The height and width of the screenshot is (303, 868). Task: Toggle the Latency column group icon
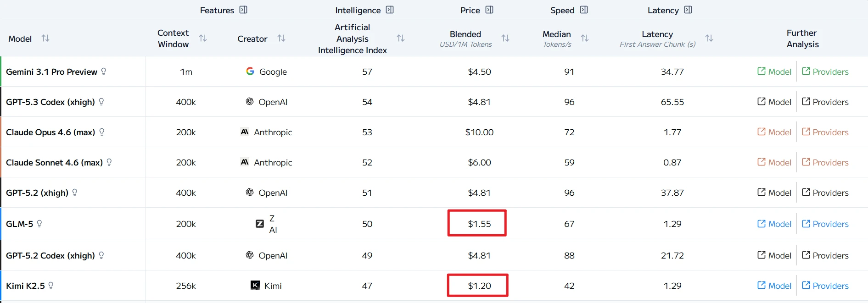click(688, 10)
